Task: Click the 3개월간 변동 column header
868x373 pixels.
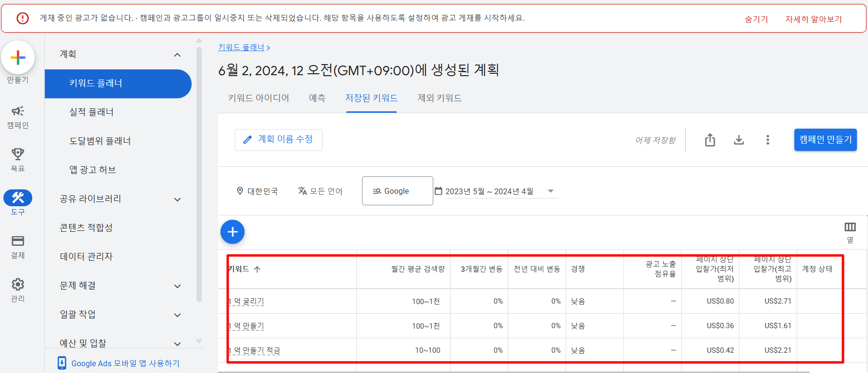Action: [x=481, y=269]
